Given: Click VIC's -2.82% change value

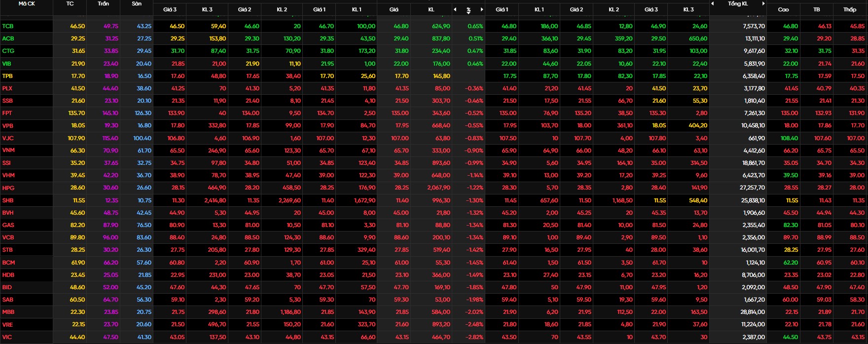Looking at the screenshot, I should [x=474, y=337].
